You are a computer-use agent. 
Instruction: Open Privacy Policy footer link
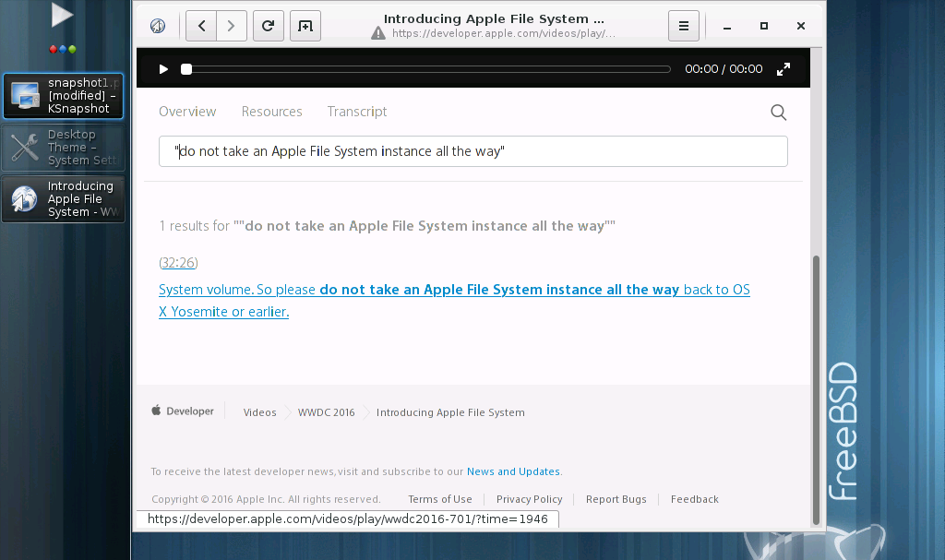529,499
